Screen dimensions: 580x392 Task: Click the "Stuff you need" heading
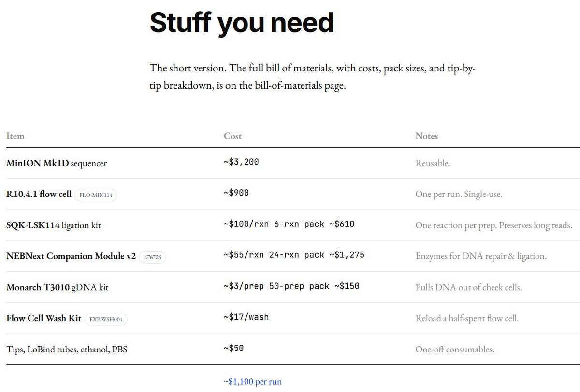click(242, 22)
